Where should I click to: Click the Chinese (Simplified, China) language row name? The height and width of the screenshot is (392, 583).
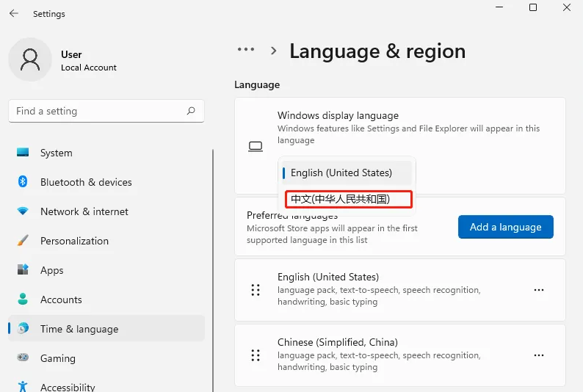pyautogui.click(x=338, y=342)
